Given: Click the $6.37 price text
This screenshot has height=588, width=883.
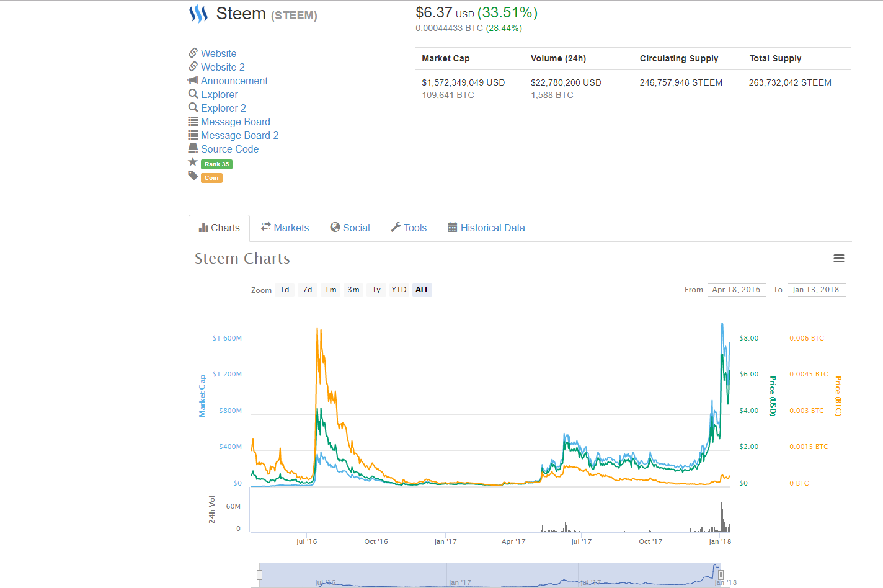Looking at the screenshot, I should pyautogui.click(x=434, y=12).
